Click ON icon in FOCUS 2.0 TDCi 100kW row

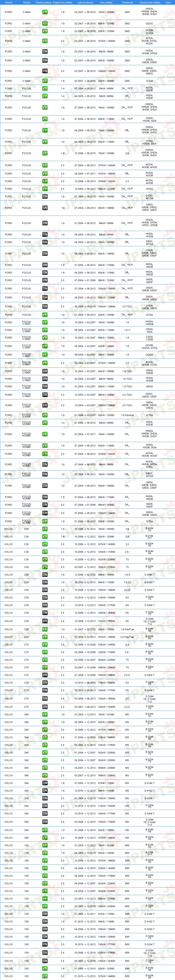coord(45,307)
